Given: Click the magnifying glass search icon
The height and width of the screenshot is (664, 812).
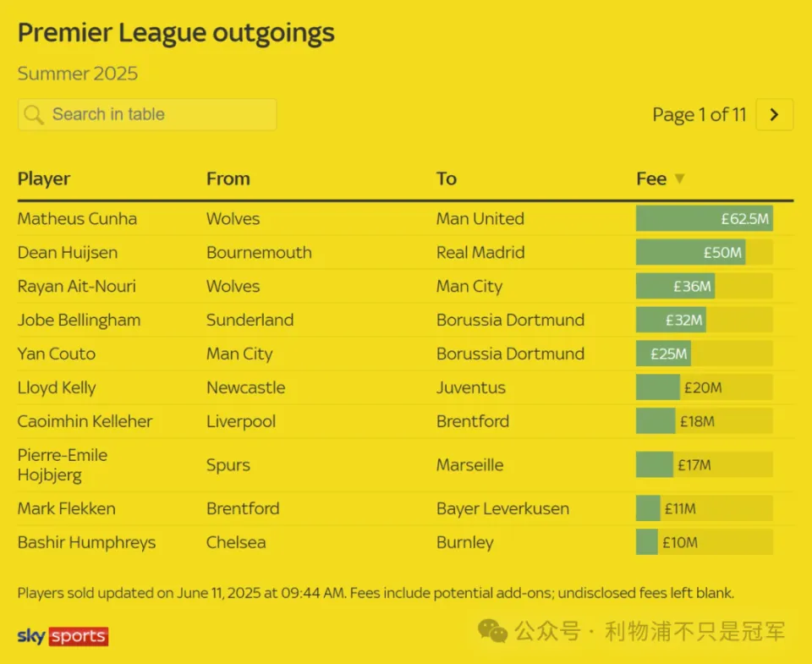Looking at the screenshot, I should (x=34, y=114).
